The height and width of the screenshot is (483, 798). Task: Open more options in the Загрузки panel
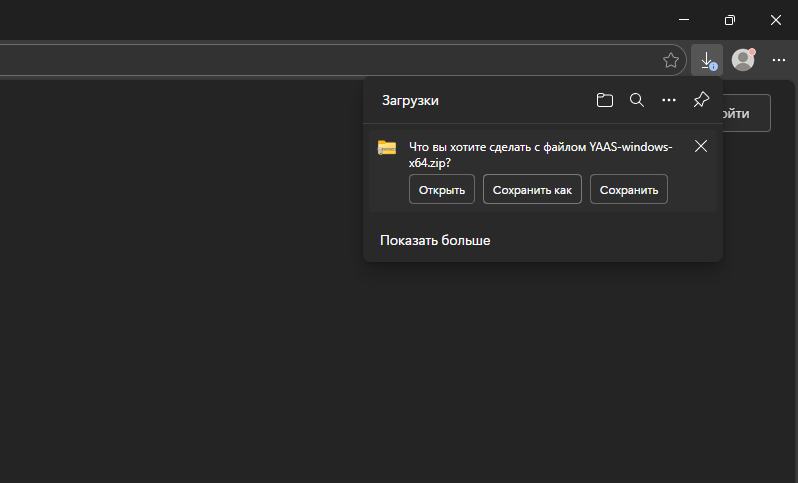(669, 100)
